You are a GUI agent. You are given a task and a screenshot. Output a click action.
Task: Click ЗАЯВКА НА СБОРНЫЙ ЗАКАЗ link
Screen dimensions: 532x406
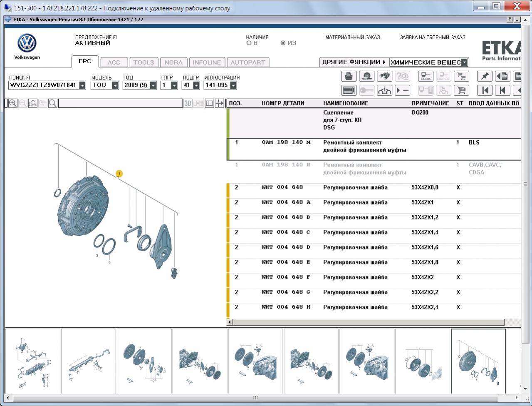pos(433,37)
